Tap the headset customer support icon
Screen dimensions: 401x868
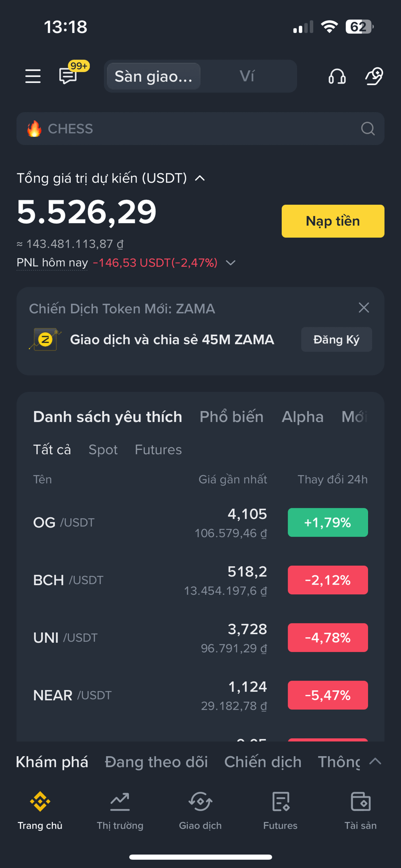pos(337,76)
